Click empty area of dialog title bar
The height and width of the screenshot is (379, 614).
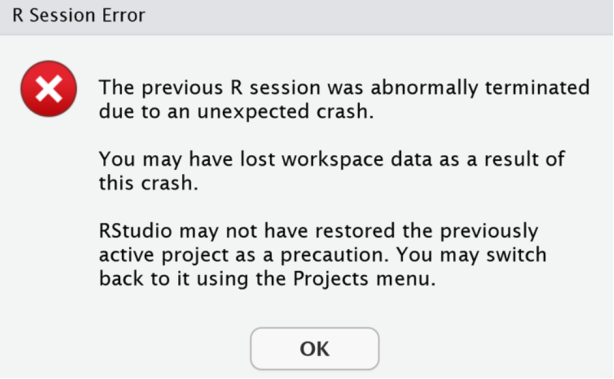(x=376, y=16)
